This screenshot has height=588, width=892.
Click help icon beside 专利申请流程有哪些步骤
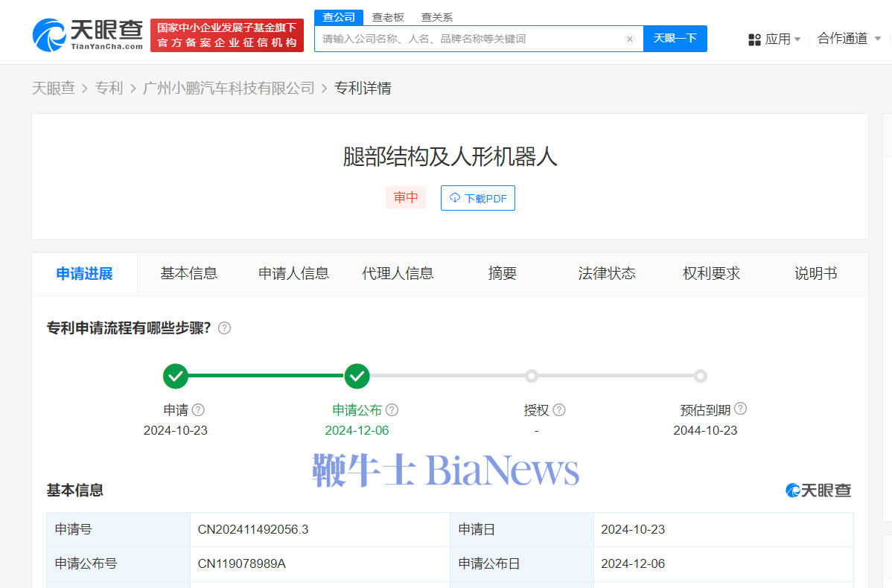pyautogui.click(x=225, y=328)
